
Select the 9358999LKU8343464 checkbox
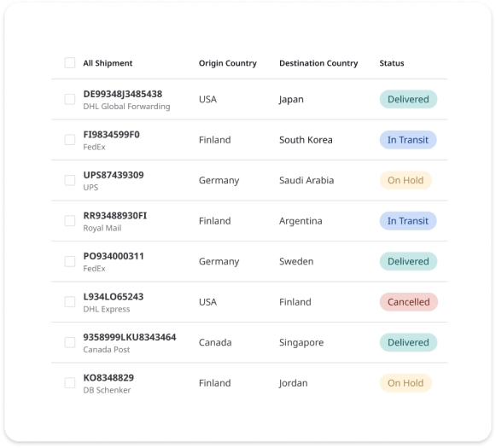pyautogui.click(x=70, y=342)
